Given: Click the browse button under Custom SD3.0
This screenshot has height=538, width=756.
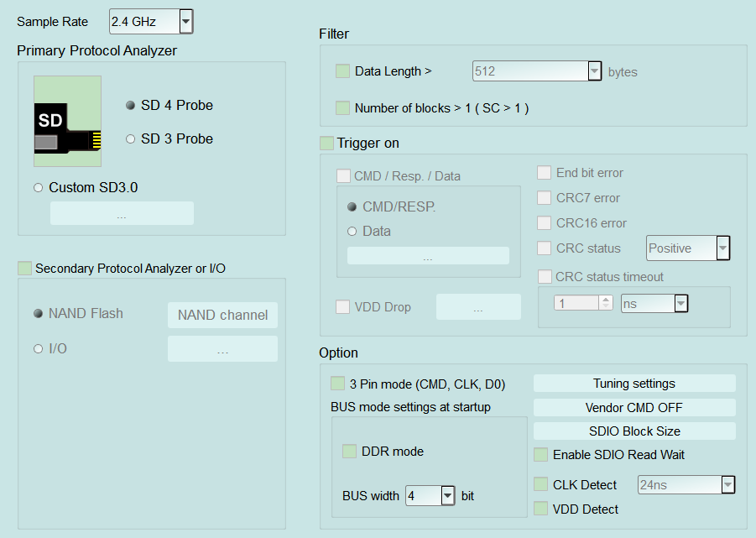Looking at the screenshot, I should tap(122, 213).
